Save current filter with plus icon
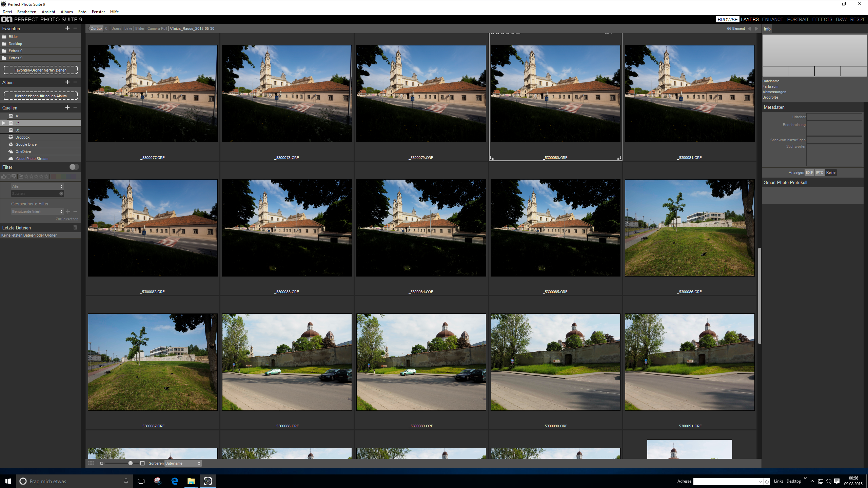This screenshot has width=868, height=488. click(68, 211)
